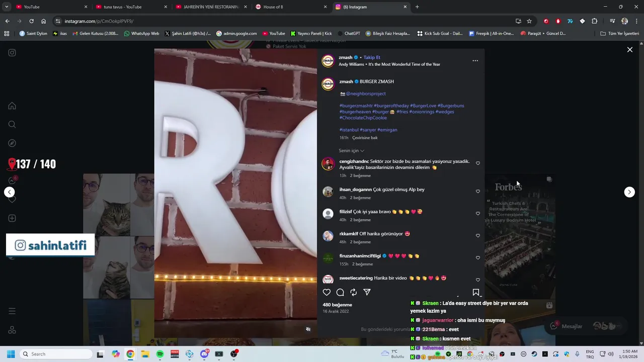Open zmash profile from post header
The height and width of the screenshot is (362, 644).
coord(346,57)
